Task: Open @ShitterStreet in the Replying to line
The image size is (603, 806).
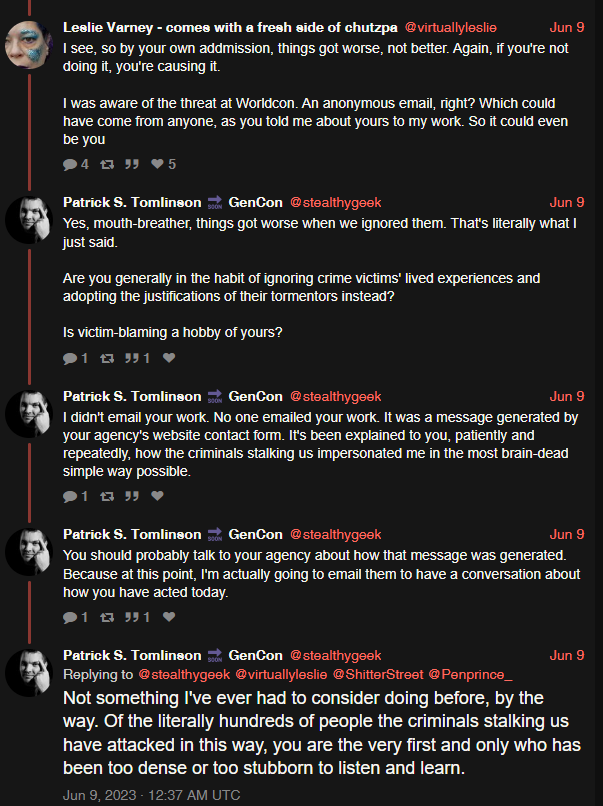Action: coord(378,674)
